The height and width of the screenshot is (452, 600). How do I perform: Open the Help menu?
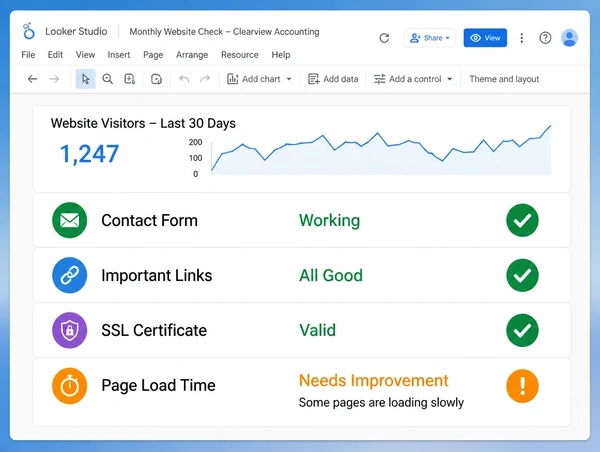tap(281, 55)
